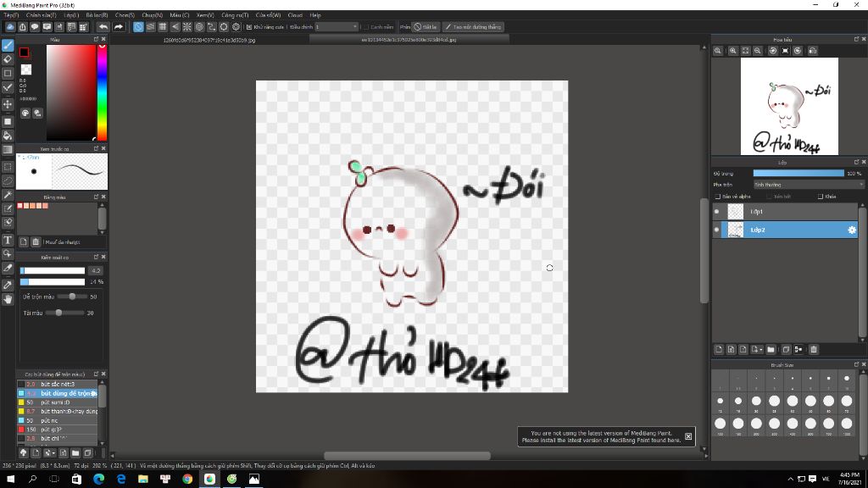Select the bút thanh brush in list
Viewport: 868px width, 488px height.
coord(58,411)
